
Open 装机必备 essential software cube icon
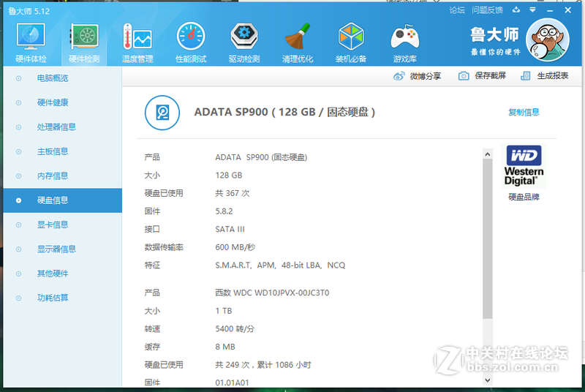click(x=351, y=36)
